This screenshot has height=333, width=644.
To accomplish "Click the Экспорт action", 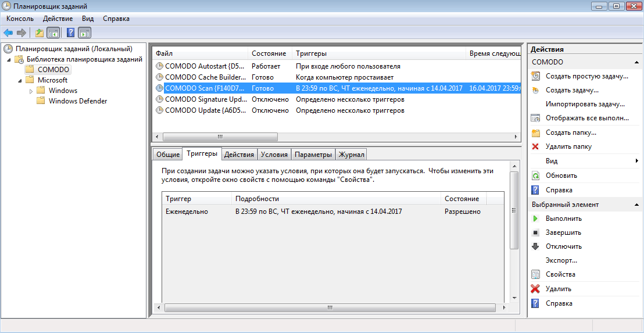I will pos(561,260).
